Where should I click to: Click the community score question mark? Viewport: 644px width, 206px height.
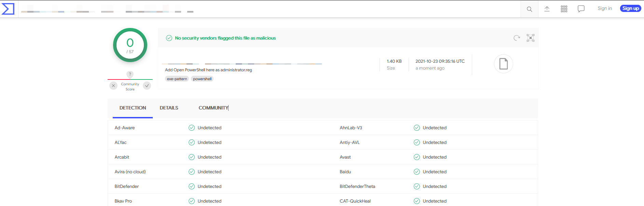coord(130,74)
